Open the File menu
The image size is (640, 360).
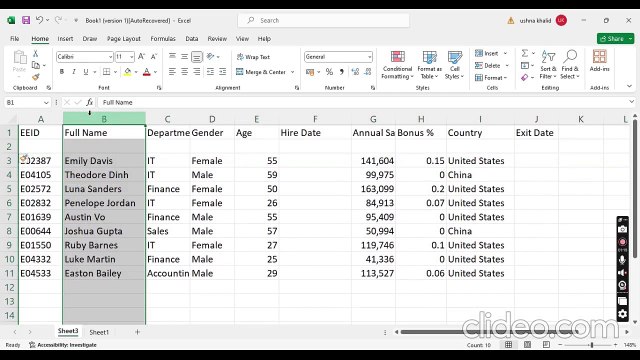point(15,38)
